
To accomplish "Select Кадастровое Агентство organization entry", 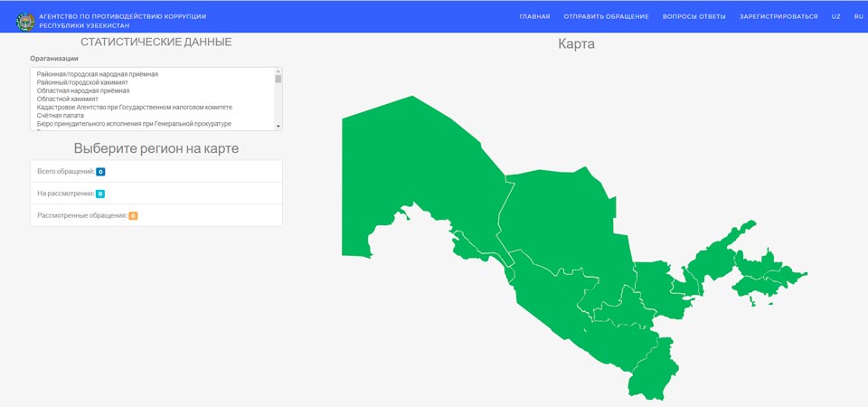I will (x=134, y=107).
